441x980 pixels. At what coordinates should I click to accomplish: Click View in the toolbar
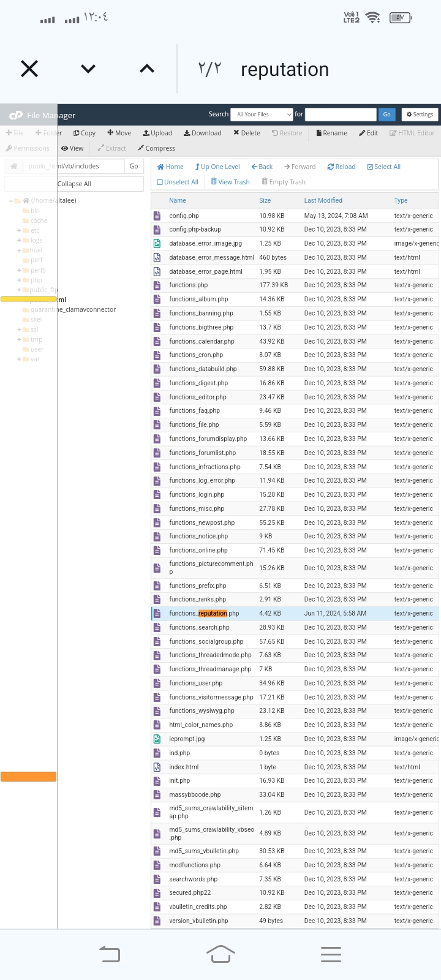click(72, 148)
